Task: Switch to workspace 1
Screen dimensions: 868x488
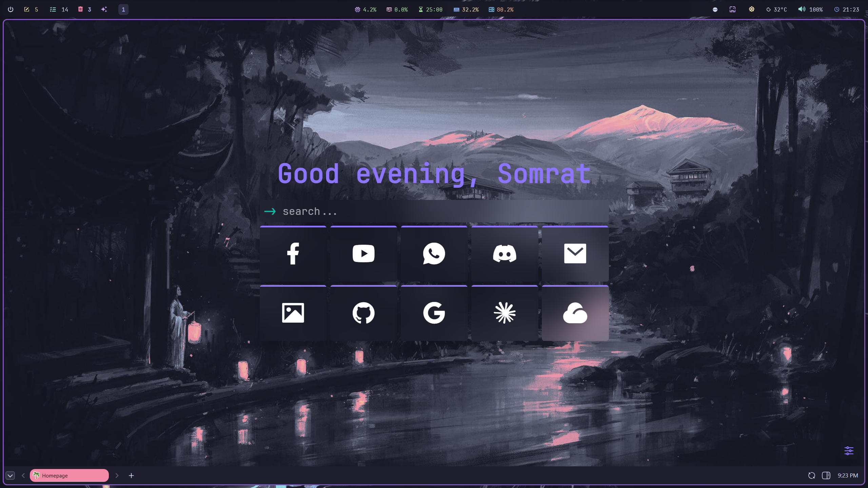Action: [123, 9]
